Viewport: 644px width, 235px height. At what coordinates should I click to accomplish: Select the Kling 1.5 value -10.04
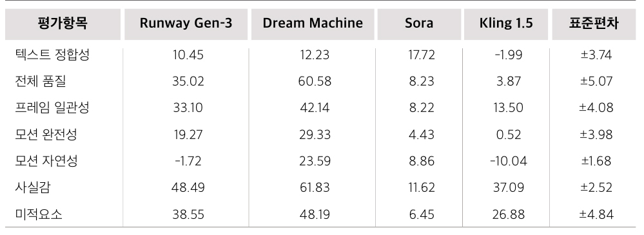[x=509, y=161]
